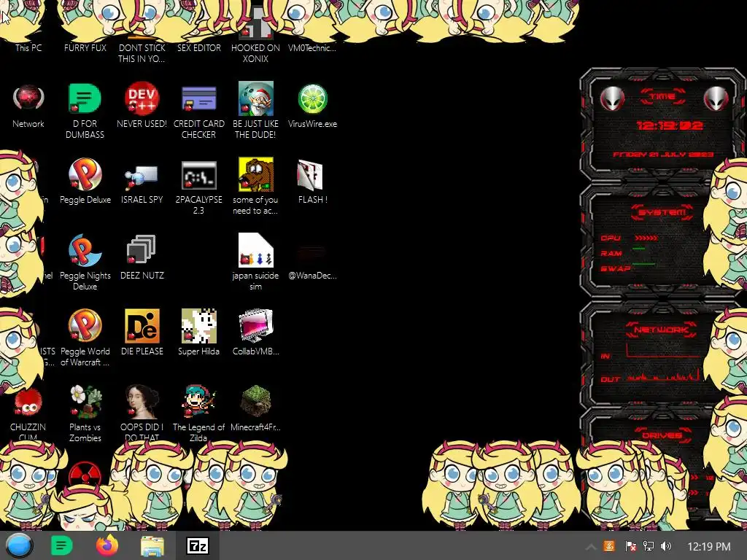This screenshot has height=560, width=747.
Task: Select the ISRAEL SPY icon
Action: coord(142,177)
